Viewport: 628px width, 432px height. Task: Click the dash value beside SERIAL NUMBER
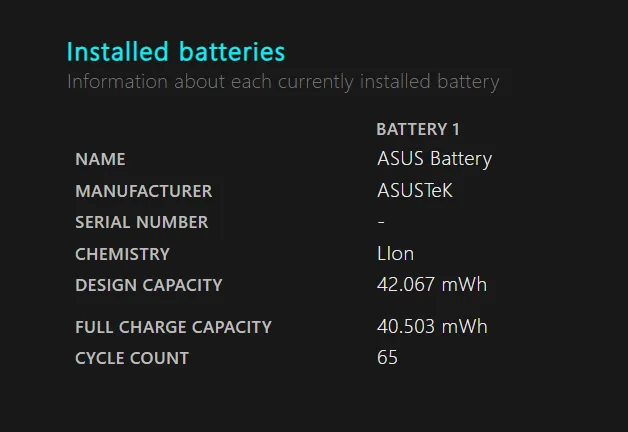(x=381, y=222)
